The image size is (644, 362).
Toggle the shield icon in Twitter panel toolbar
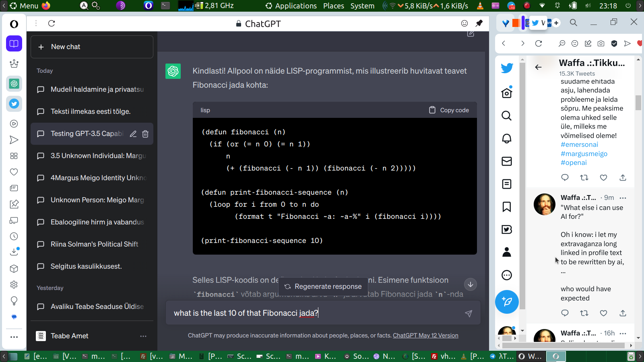[x=614, y=43]
